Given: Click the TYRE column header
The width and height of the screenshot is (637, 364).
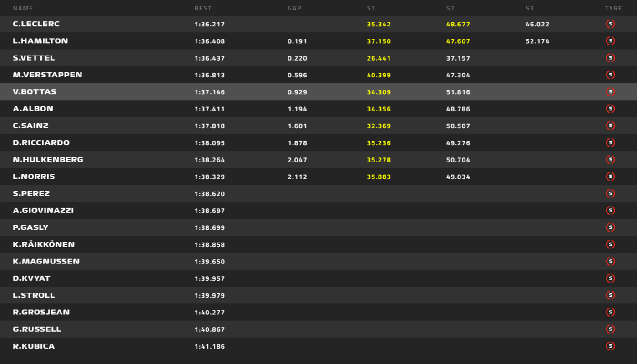Looking at the screenshot, I should [x=613, y=8].
